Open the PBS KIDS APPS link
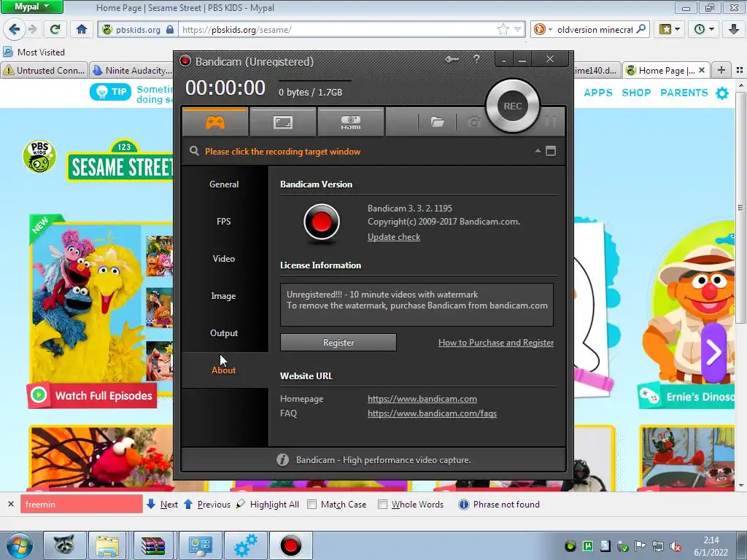 [598, 93]
